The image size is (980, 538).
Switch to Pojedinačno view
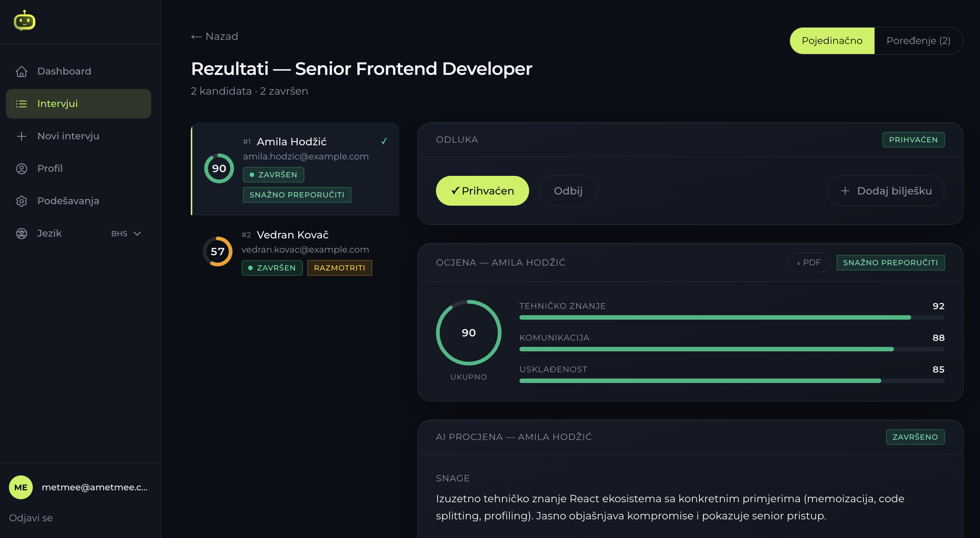pos(832,41)
